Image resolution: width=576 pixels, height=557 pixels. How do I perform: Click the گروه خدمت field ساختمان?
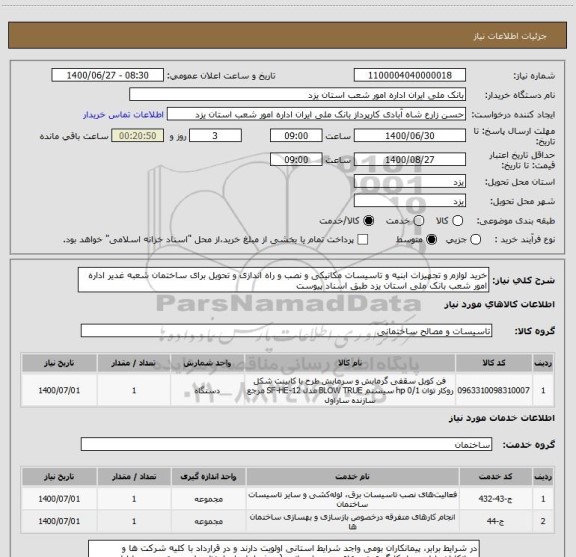point(286,444)
